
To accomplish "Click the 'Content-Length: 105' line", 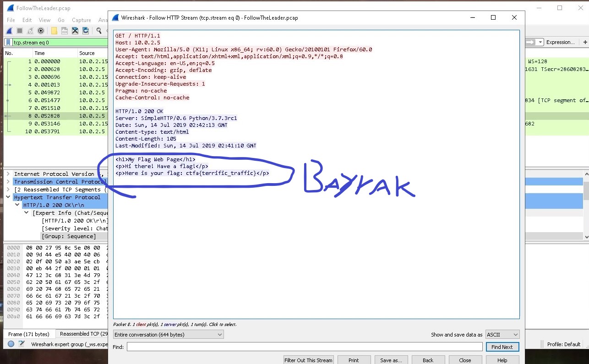I will click(146, 139).
